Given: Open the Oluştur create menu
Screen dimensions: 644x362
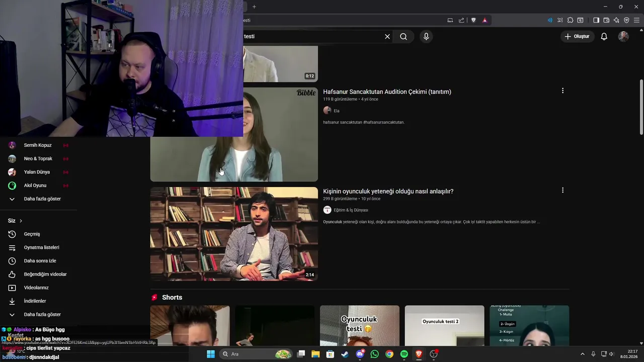Looking at the screenshot, I should point(577,36).
